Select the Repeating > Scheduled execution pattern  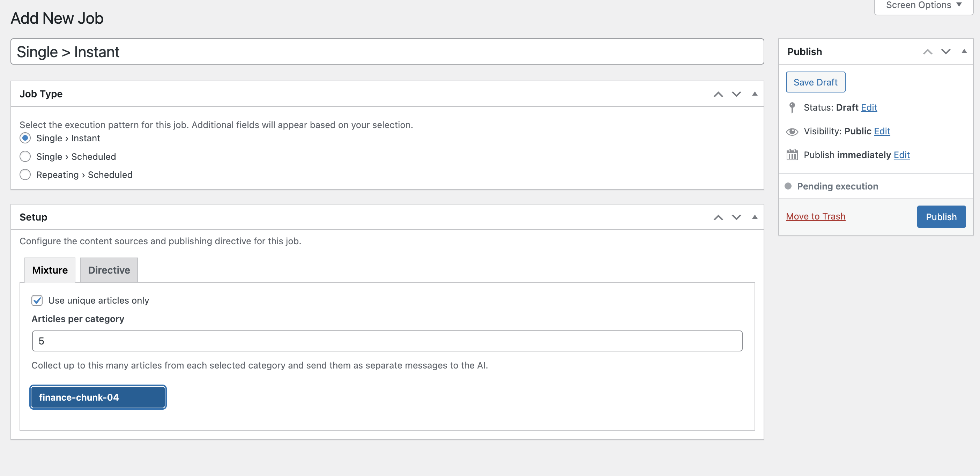pos(25,174)
